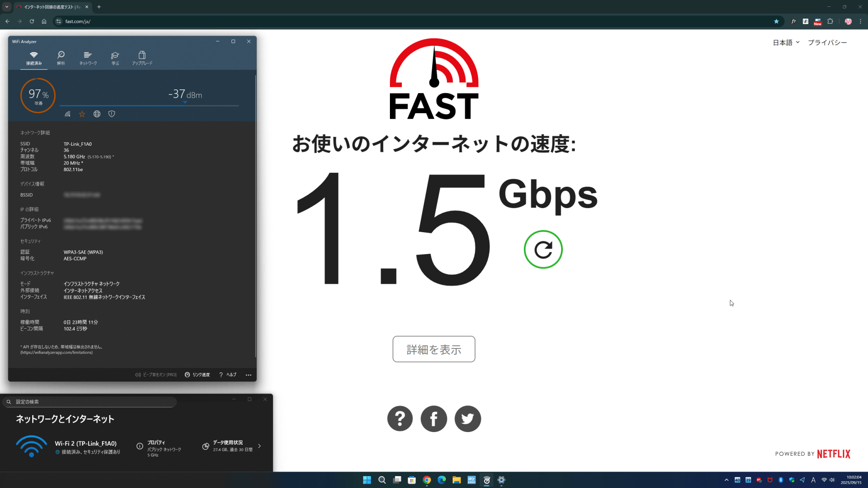Click the signal strength waves icon
The image size is (868, 488).
point(68,114)
